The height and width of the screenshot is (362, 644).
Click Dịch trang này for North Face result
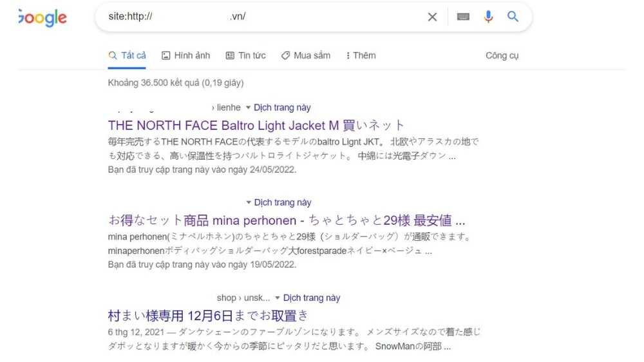(x=282, y=108)
